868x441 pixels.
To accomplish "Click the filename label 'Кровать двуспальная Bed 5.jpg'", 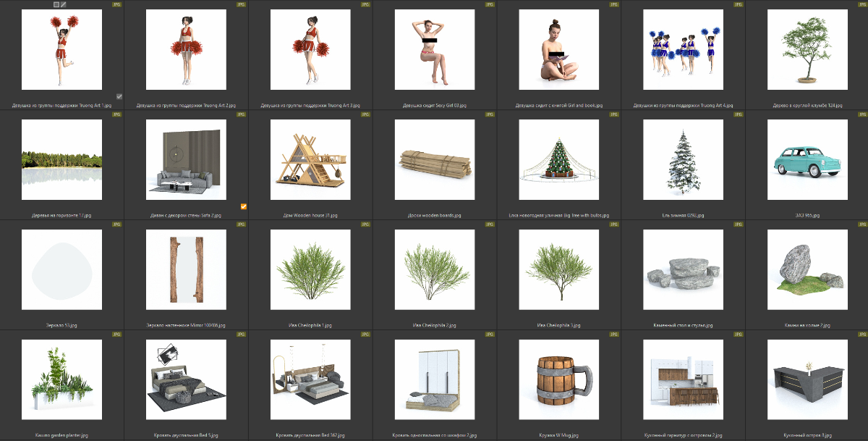I will click(x=186, y=435).
